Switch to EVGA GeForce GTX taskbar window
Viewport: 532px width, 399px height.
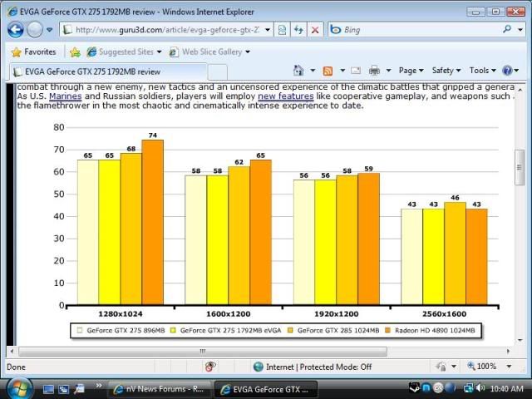(x=265, y=390)
